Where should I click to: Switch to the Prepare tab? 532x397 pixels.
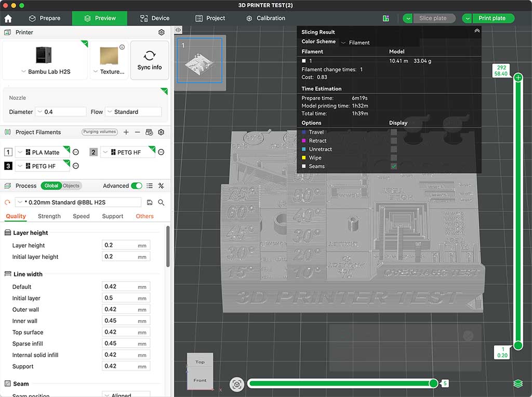tap(45, 18)
